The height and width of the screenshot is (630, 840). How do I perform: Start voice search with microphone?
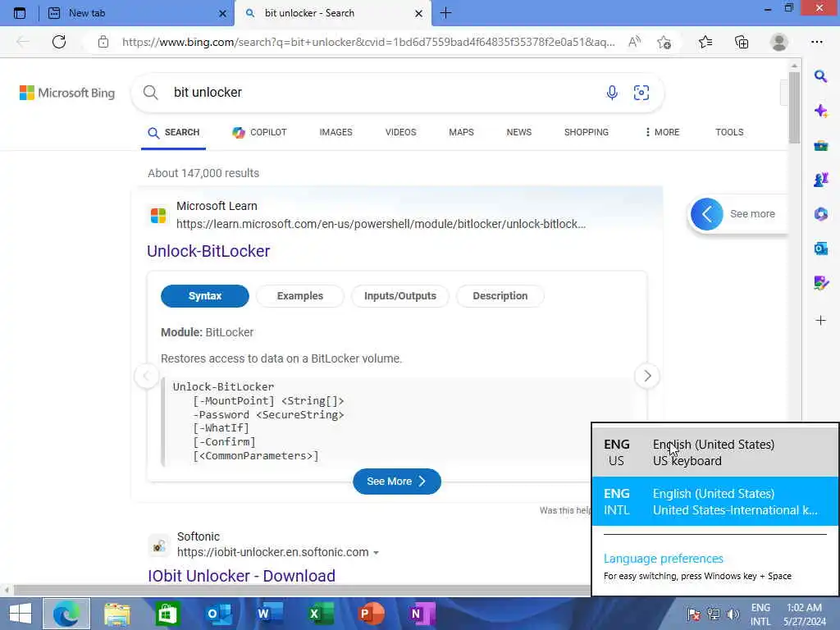pyautogui.click(x=612, y=93)
